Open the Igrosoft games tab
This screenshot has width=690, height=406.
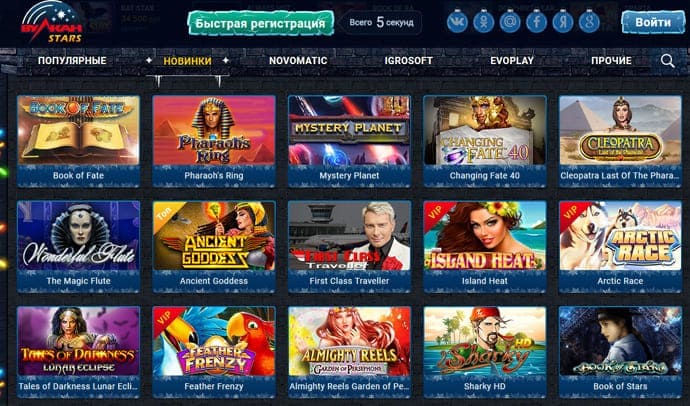(408, 61)
